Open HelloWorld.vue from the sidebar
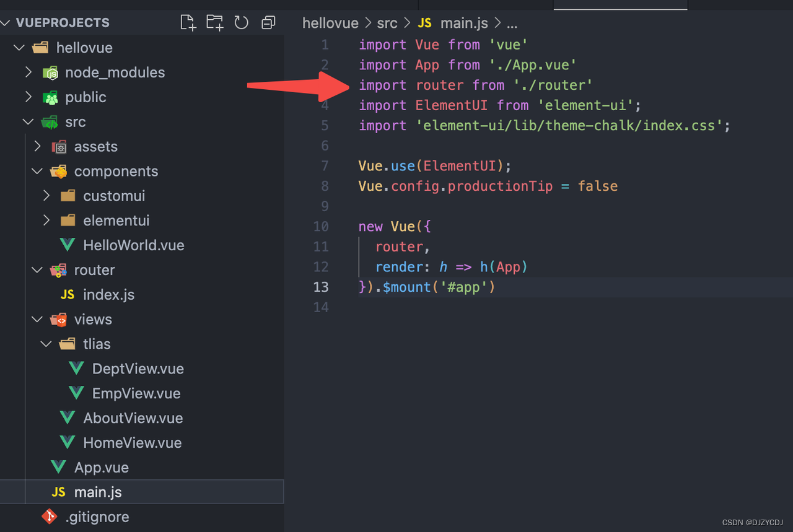Screen dimensions: 793x532 tap(134, 245)
